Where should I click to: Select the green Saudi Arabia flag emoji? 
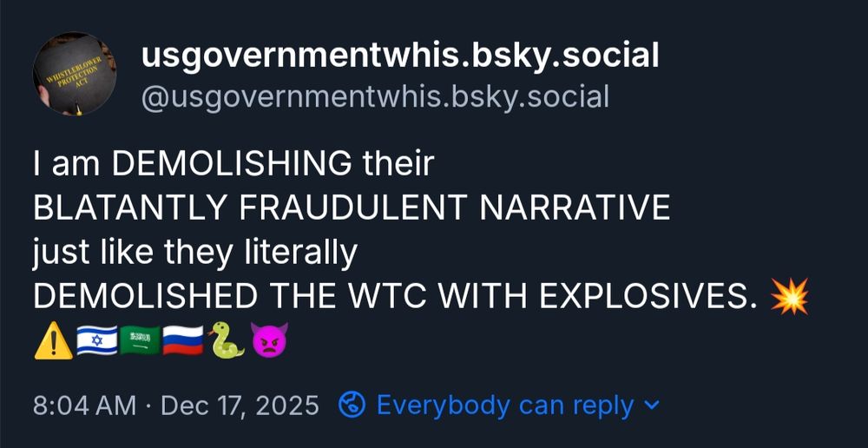pyautogui.click(x=140, y=340)
